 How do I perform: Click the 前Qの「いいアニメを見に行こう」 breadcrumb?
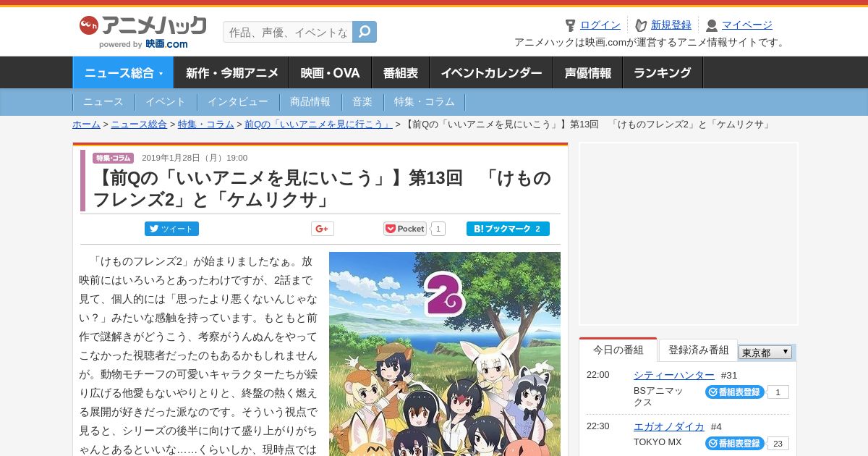[318, 124]
